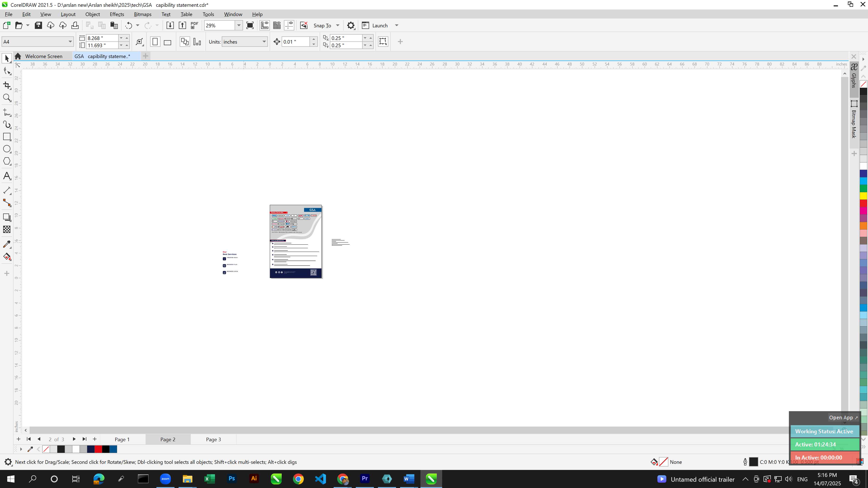This screenshot has width=868, height=488.
Task: Open the Undo history dropdown arrow
Action: click(137, 26)
